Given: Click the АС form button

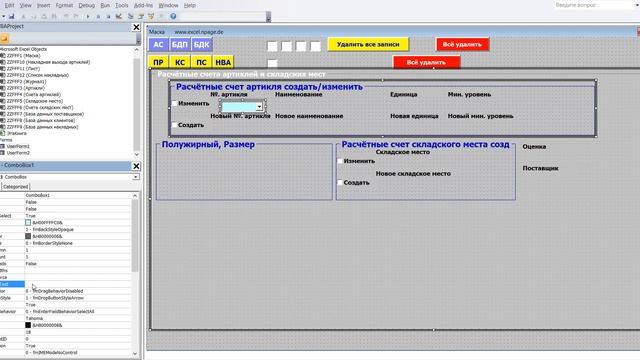Looking at the screenshot, I should pos(158,44).
